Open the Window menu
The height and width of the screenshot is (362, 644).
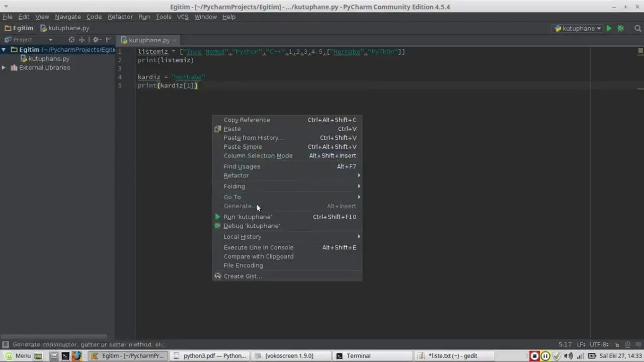pos(205,17)
